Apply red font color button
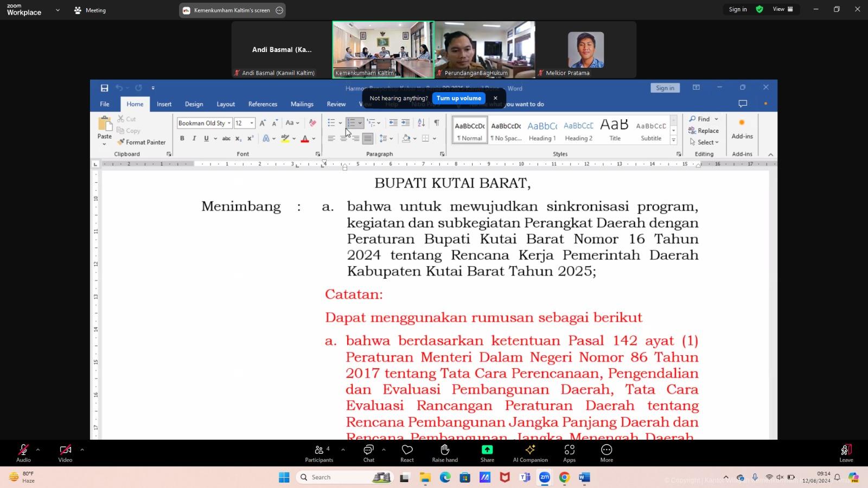Image resolution: width=868 pixels, height=488 pixels. click(305, 139)
